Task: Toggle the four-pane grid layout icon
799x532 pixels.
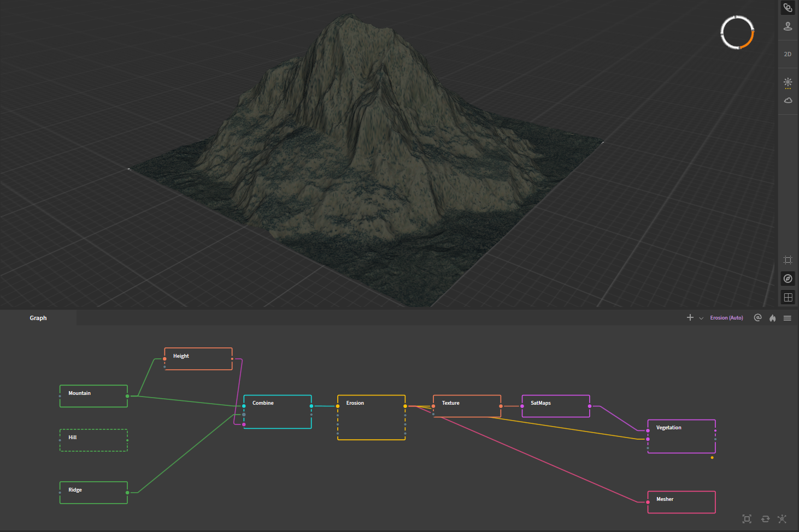Action: pyautogui.click(x=788, y=297)
